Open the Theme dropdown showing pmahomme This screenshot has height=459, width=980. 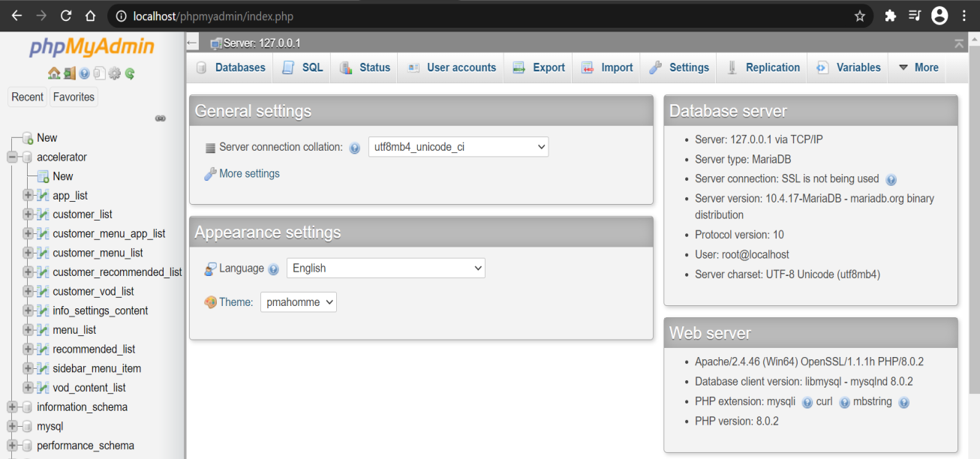coord(298,302)
